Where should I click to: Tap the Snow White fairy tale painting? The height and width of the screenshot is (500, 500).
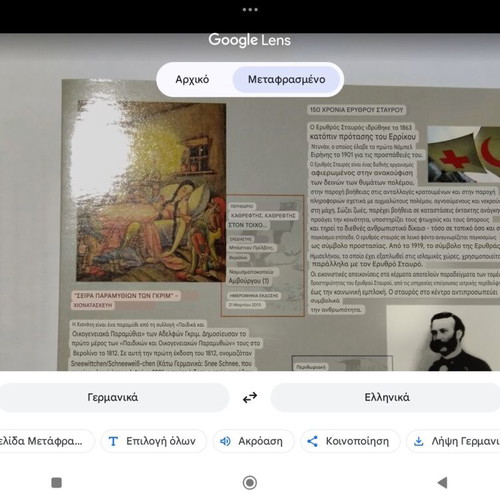(x=151, y=191)
